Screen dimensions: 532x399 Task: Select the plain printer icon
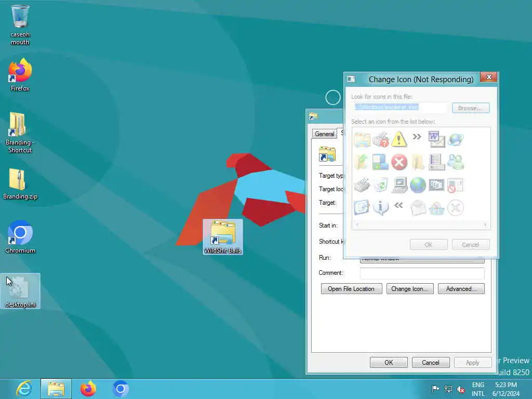point(362,185)
